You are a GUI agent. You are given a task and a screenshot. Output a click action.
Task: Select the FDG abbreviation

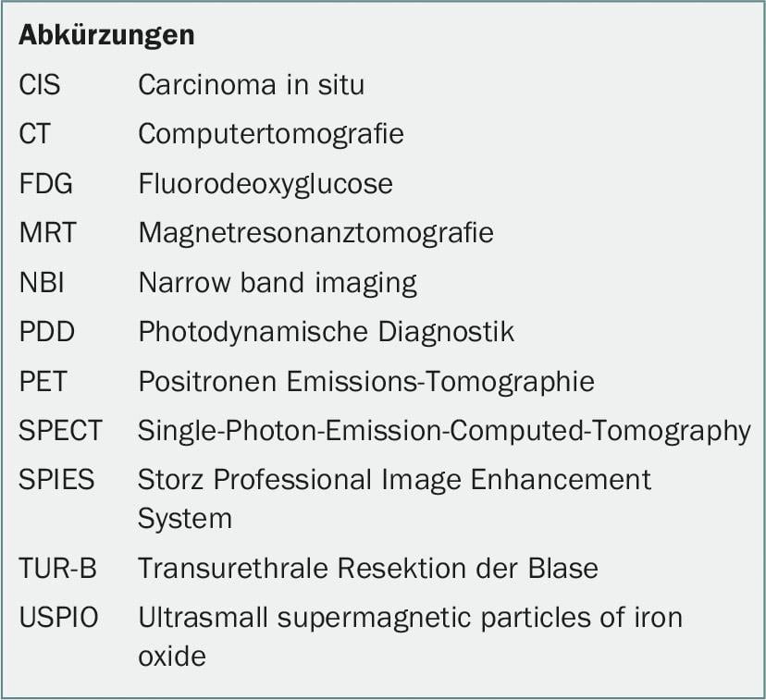[x=45, y=183]
